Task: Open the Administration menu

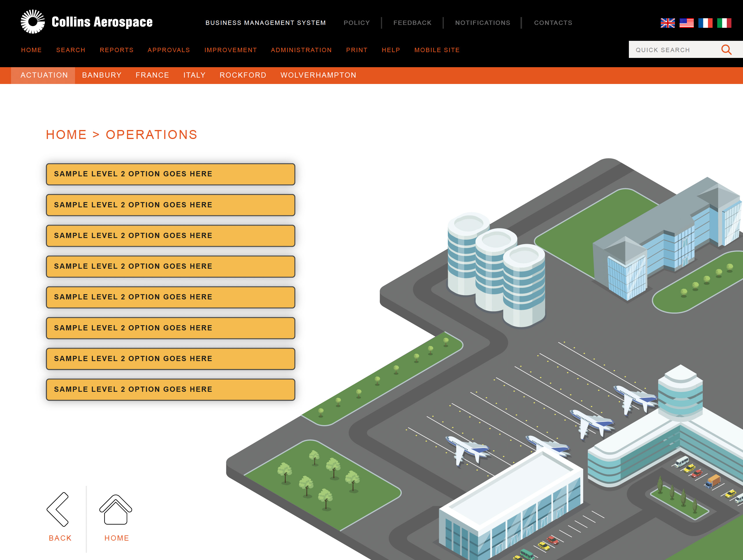Action: coord(301,50)
